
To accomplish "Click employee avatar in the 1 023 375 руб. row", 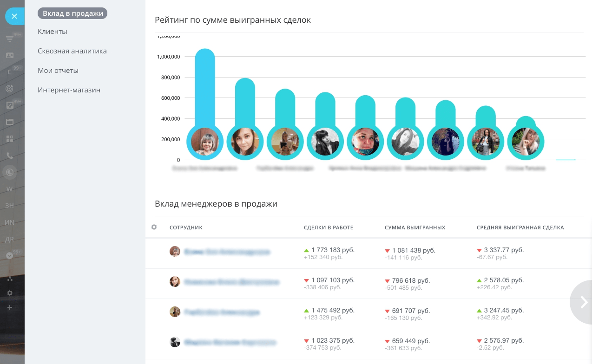I will 175,342.
